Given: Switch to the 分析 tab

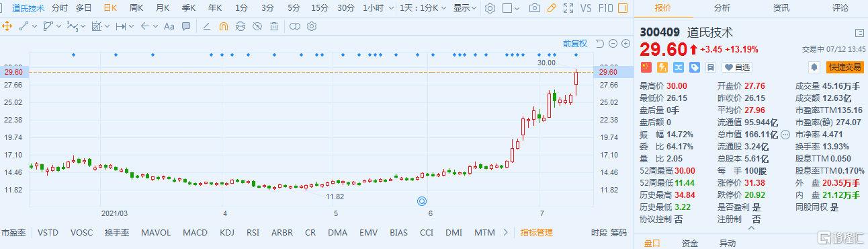Looking at the screenshot, I should coord(722,8).
